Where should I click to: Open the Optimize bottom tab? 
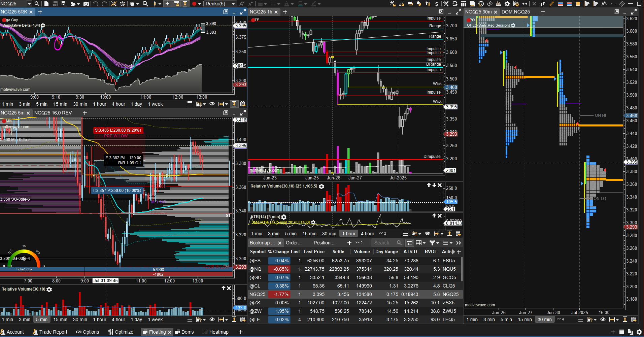[x=121, y=332]
